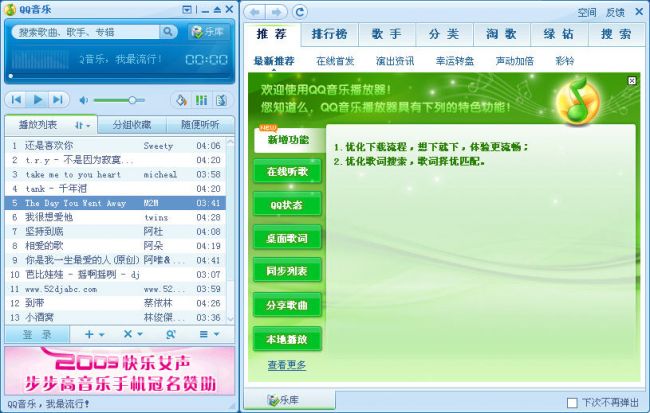Select song take me to you heart

[116, 175]
